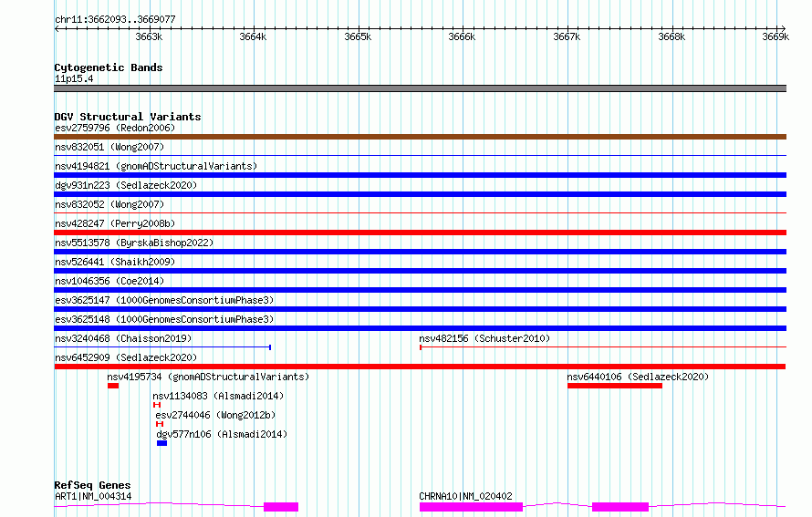Click the 3667k ruler label
812x517 pixels.
(x=567, y=36)
